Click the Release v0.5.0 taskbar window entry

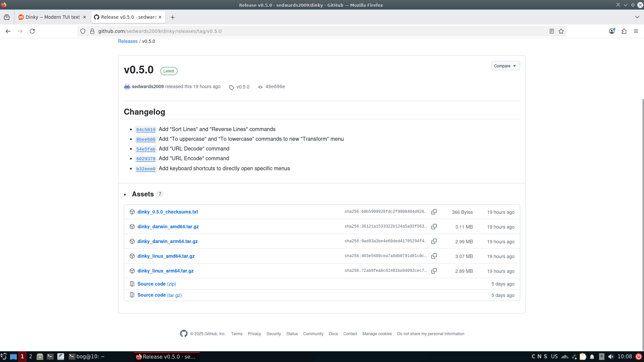tap(167, 357)
